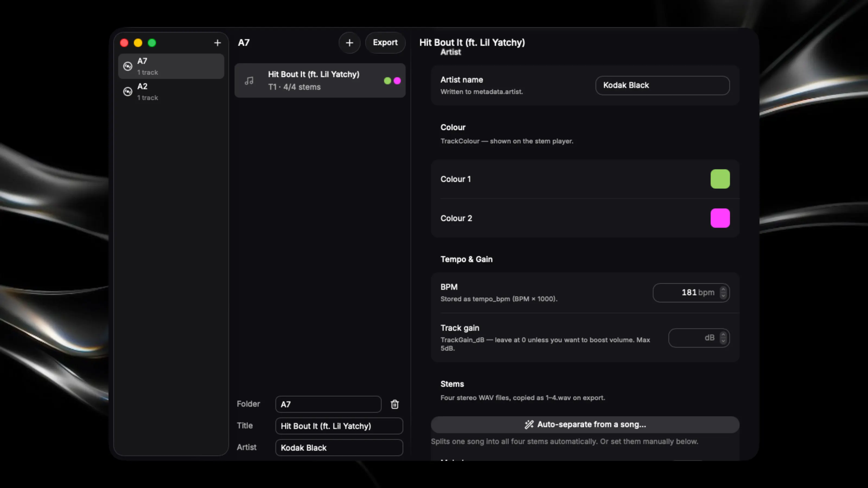Viewport: 868px width, 488px height.
Task: Click the 'Tempo & Gain' section heading
Action: click(466, 259)
